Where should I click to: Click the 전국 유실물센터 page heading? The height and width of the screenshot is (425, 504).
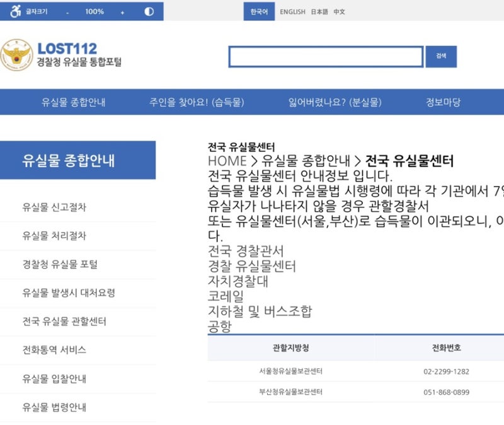pos(241,147)
